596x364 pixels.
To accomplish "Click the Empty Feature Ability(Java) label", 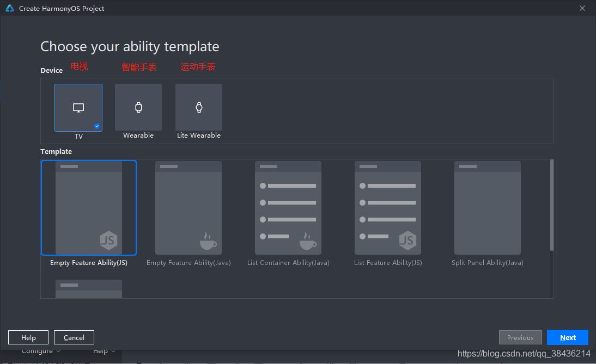I will [x=188, y=263].
